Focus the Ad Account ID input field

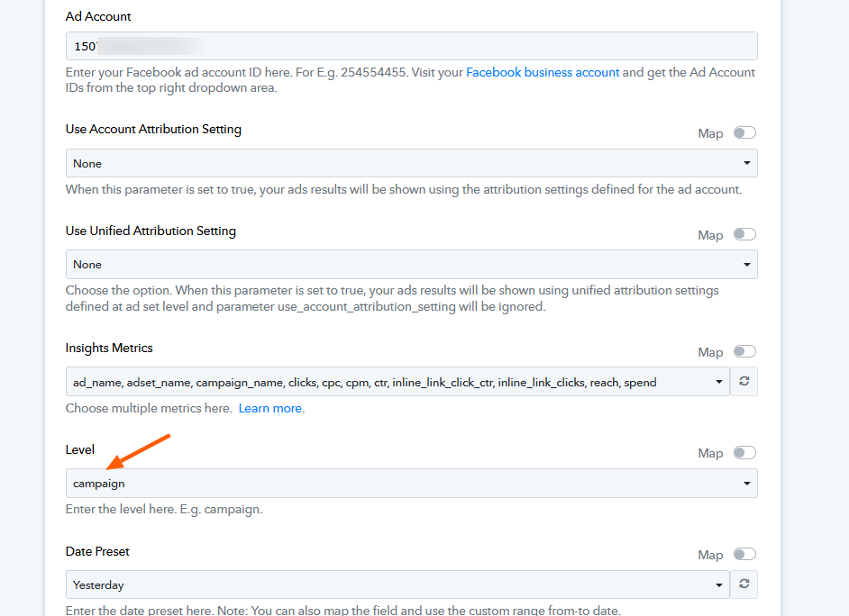(411, 46)
